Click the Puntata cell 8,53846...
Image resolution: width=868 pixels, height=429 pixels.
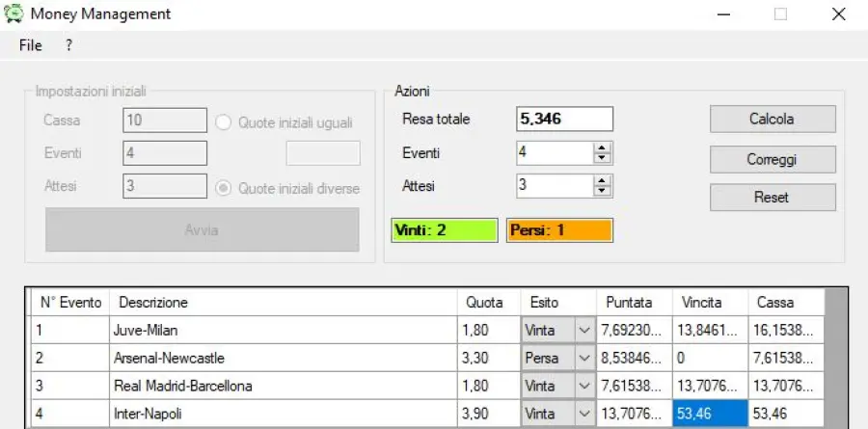(x=635, y=359)
